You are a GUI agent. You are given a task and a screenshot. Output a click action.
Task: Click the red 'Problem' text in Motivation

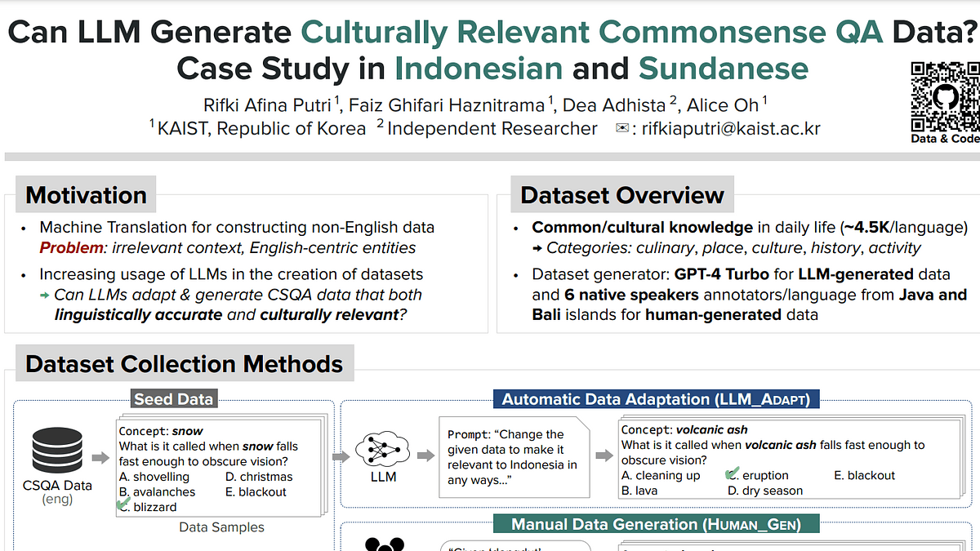pyautogui.click(x=70, y=247)
